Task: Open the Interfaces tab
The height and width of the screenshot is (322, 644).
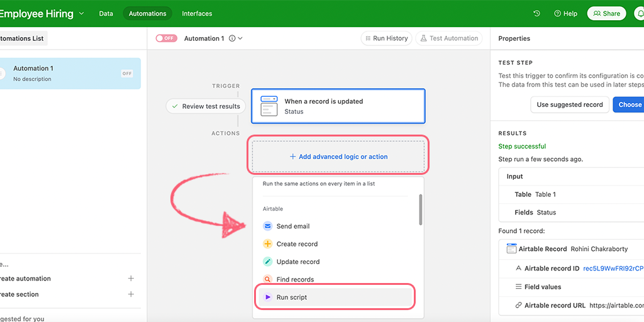Action: [197, 14]
